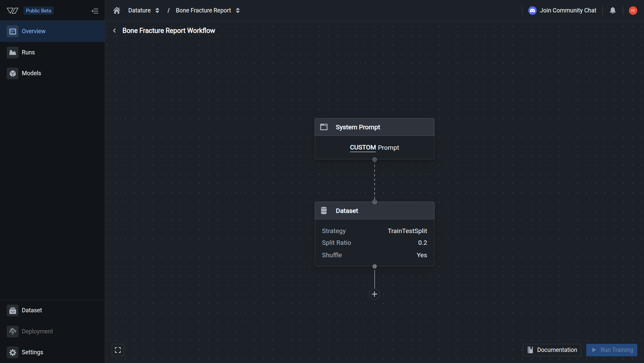Open the Dataset section in sidebar
This screenshot has width=644, height=363.
click(x=52, y=310)
